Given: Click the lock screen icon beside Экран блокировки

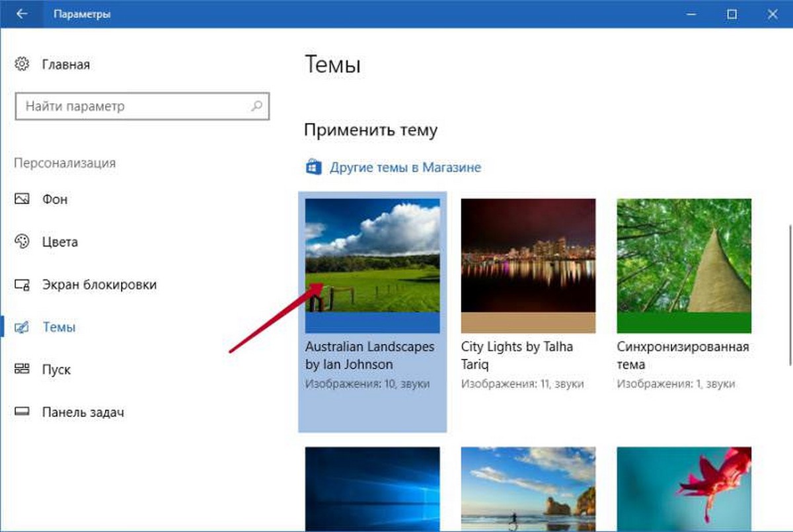Looking at the screenshot, I should click(x=22, y=285).
